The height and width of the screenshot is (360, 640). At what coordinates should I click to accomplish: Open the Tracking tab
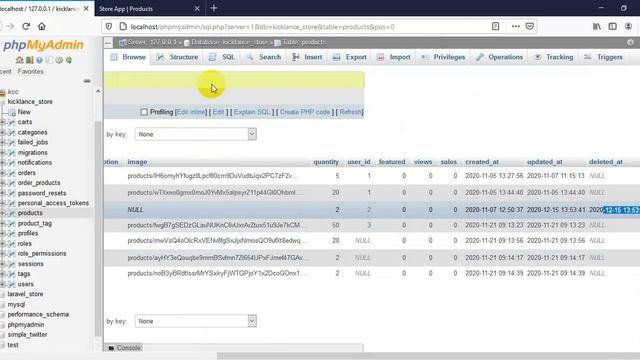pos(554,57)
